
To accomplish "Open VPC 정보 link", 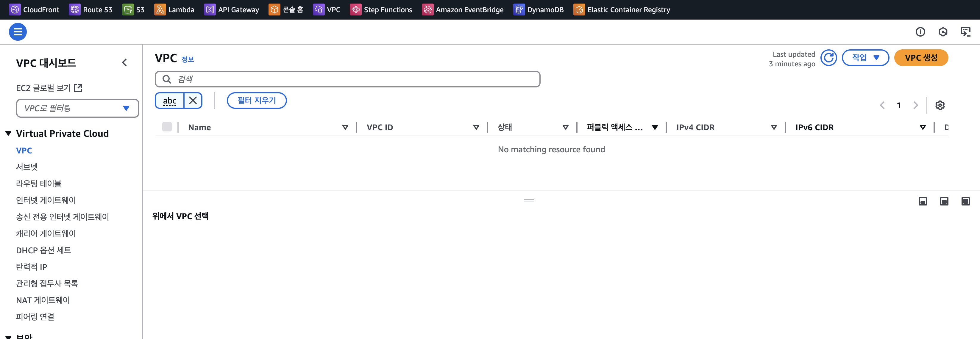I will point(188,59).
